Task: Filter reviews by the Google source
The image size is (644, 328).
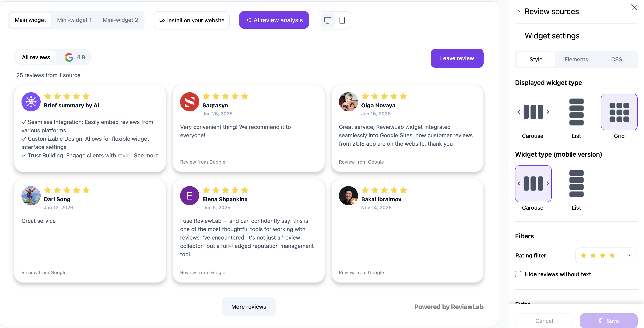Action: pos(74,57)
